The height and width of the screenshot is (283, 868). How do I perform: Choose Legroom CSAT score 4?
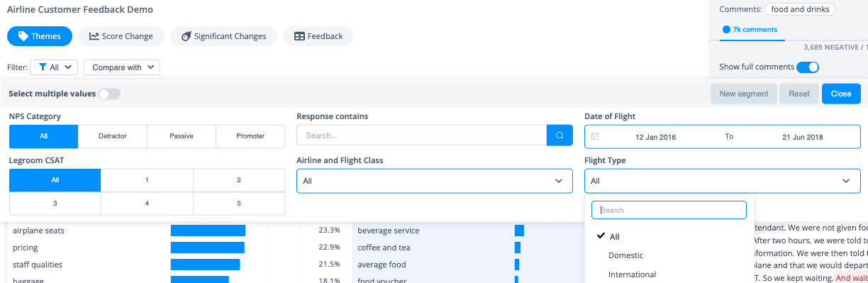pos(147,204)
